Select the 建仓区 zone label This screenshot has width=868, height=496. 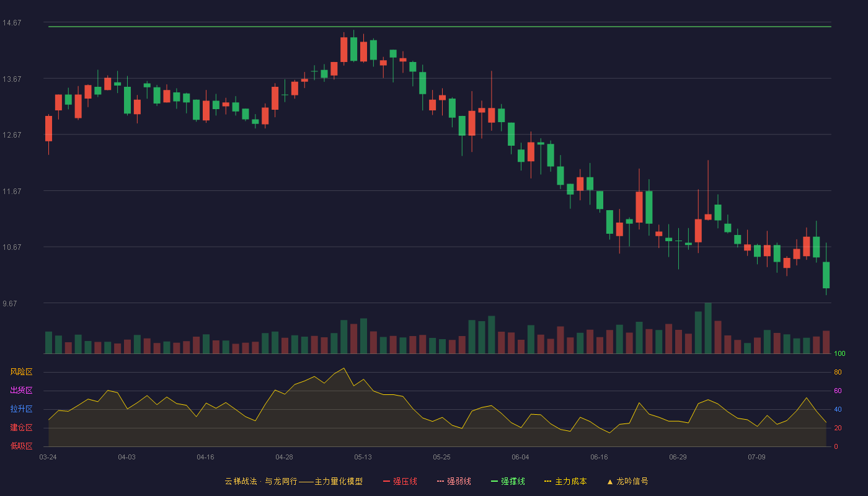pos(21,428)
